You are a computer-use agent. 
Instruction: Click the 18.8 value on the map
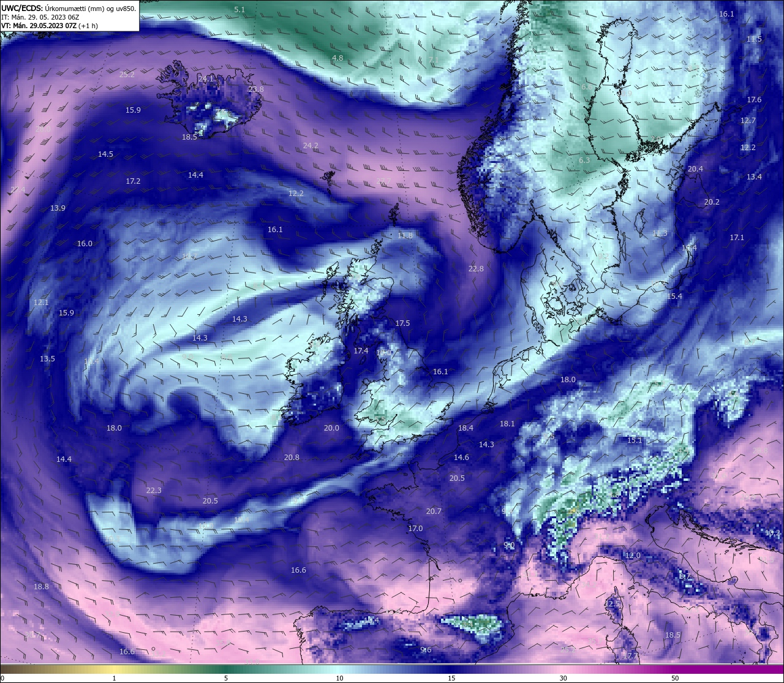pos(41,587)
